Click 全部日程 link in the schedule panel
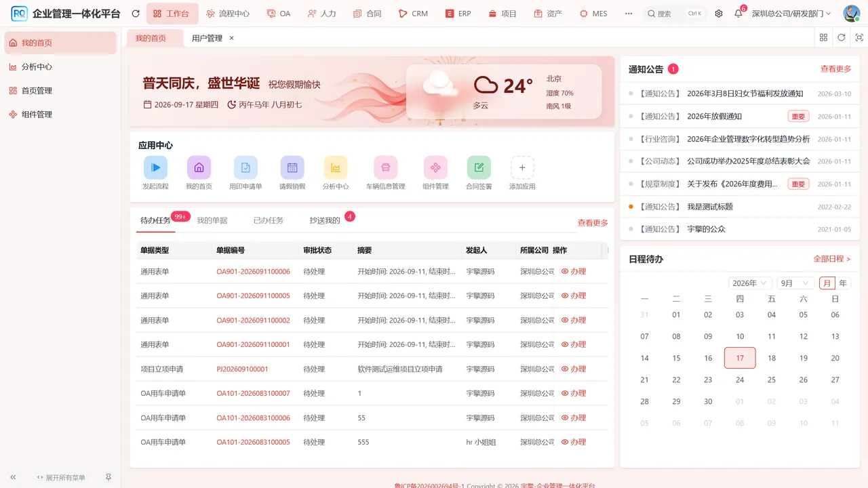The height and width of the screenshot is (488, 868). [x=832, y=259]
